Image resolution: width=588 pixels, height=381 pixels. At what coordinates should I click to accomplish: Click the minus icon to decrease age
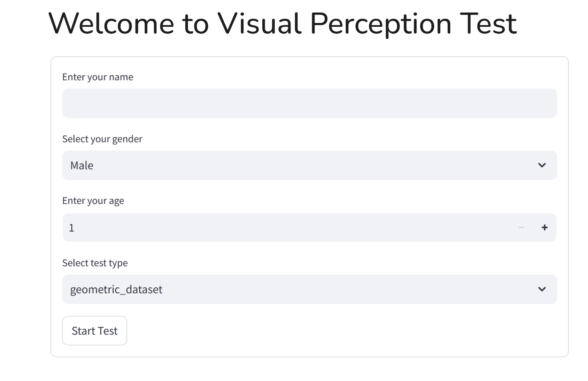tap(521, 228)
